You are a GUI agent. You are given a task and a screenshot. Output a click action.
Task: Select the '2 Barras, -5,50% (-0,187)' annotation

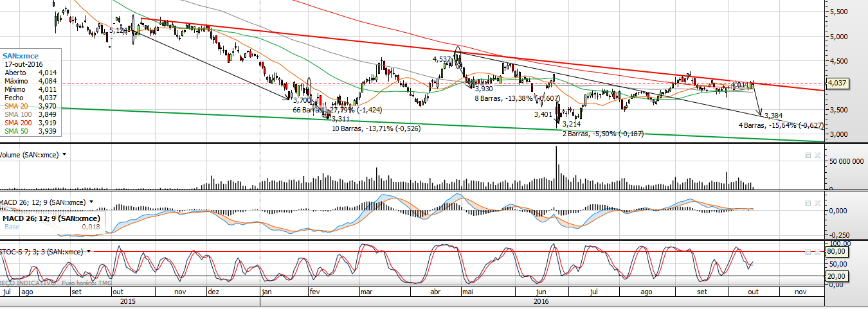603,134
